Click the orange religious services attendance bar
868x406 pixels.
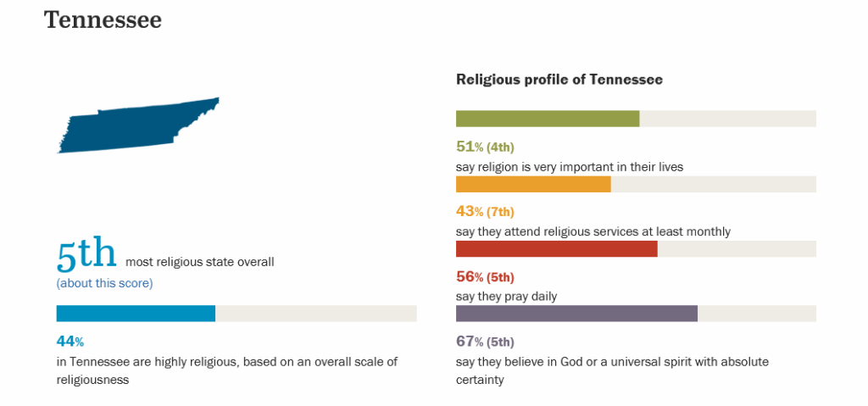(x=533, y=184)
